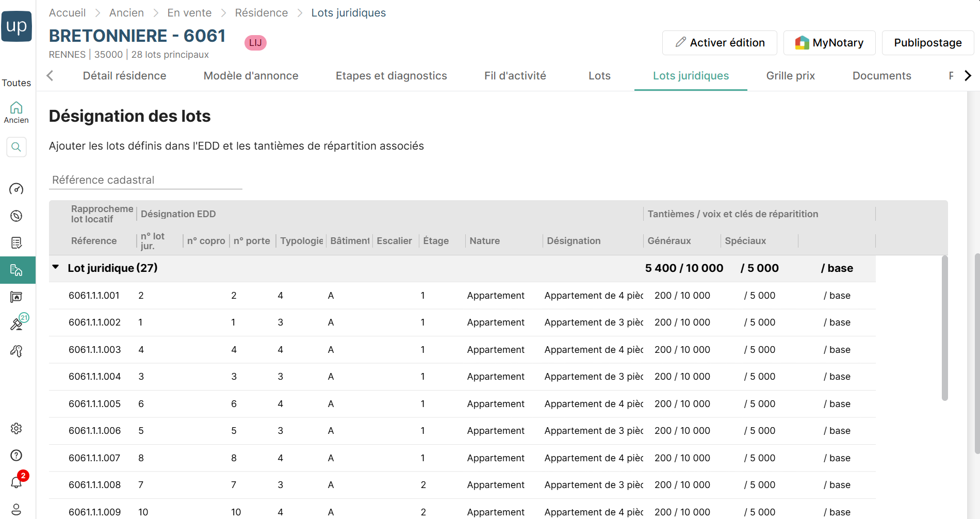Open the Etapes et diagnostics tab
The image size is (980, 519).
391,76
